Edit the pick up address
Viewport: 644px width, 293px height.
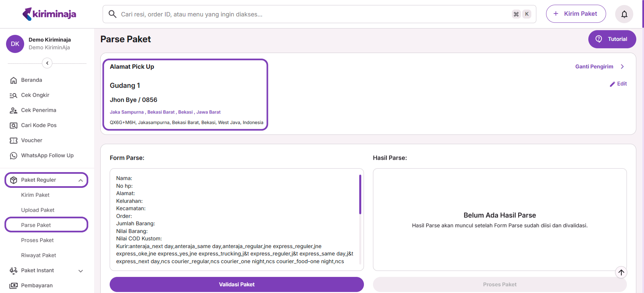[x=618, y=84]
